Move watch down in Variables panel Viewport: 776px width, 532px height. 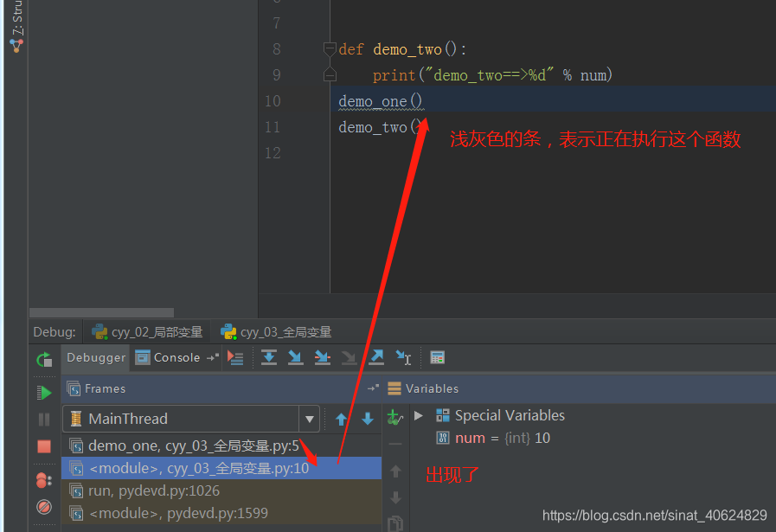(x=395, y=497)
